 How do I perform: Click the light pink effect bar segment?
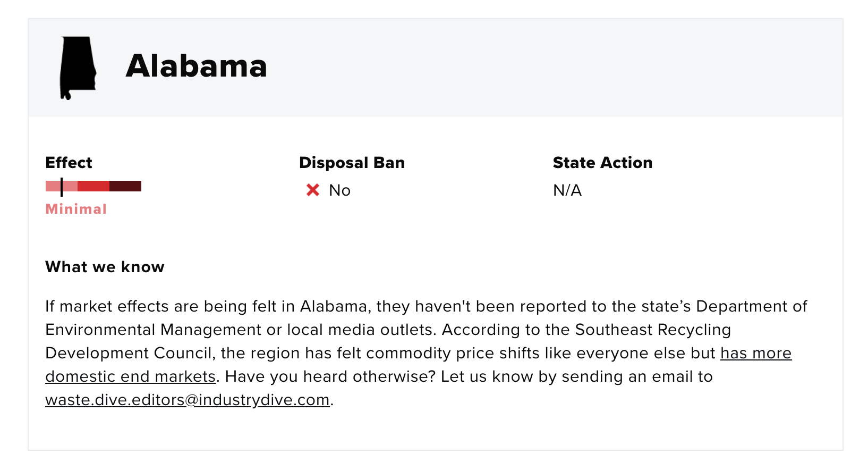(62, 186)
